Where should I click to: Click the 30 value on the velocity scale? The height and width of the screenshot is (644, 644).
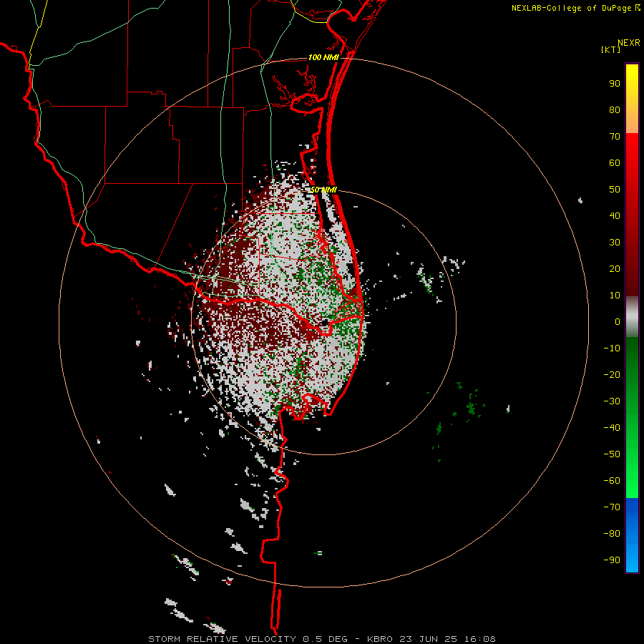click(x=615, y=243)
